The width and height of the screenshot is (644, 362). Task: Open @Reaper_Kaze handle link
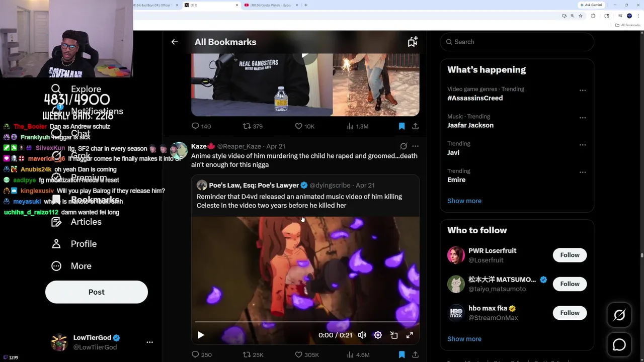click(239, 146)
